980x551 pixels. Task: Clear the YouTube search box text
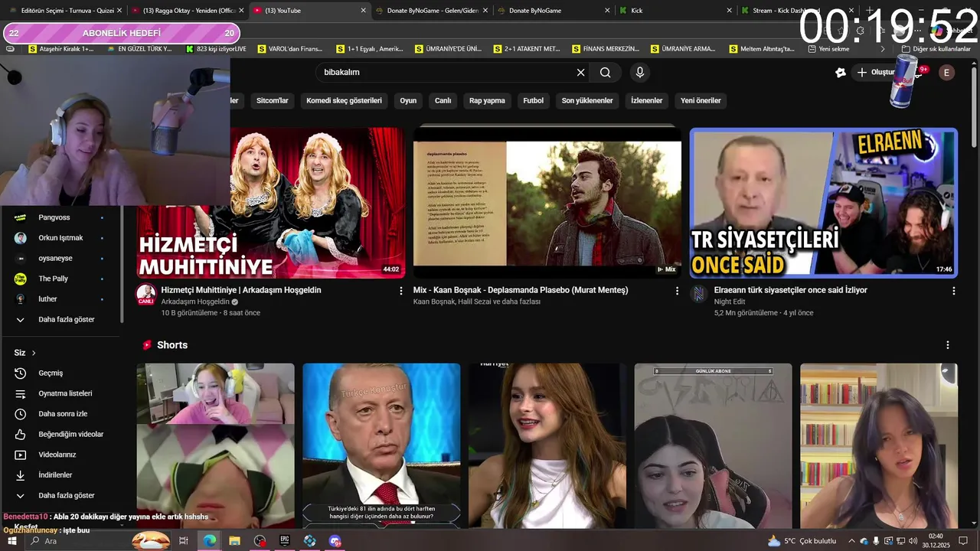pos(580,73)
